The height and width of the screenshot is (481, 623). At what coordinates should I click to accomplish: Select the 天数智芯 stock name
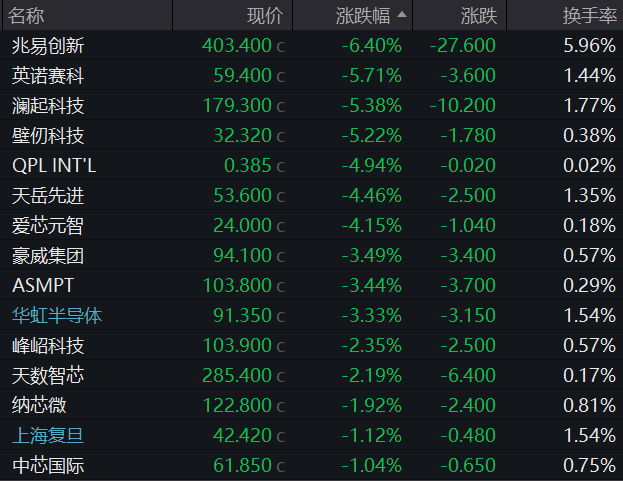pyautogui.click(x=48, y=375)
